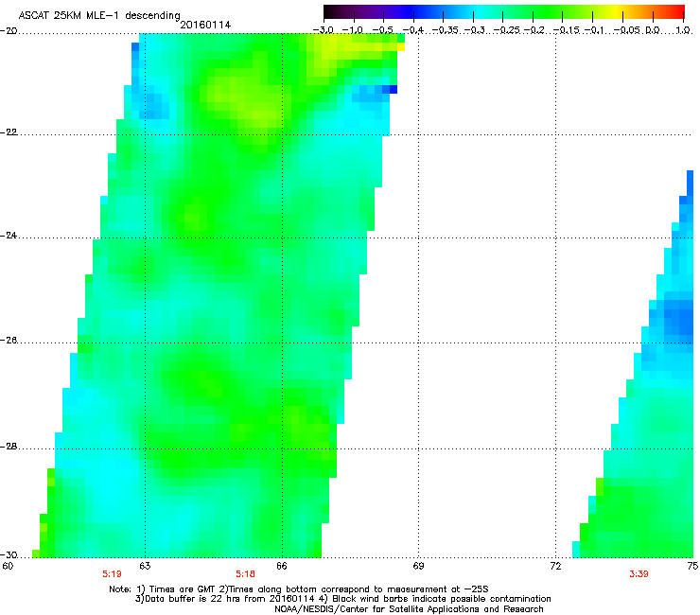The width and height of the screenshot is (700, 615).
Task: Select the -22 latitude axis label
Action: 9,132
